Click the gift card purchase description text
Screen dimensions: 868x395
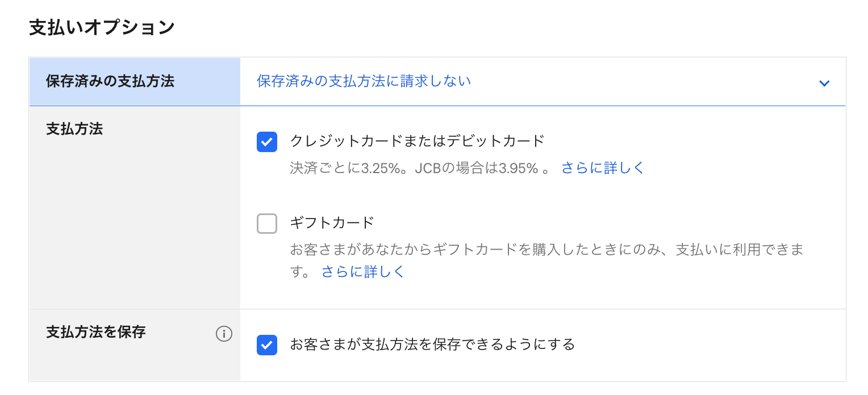click(545, 250)
